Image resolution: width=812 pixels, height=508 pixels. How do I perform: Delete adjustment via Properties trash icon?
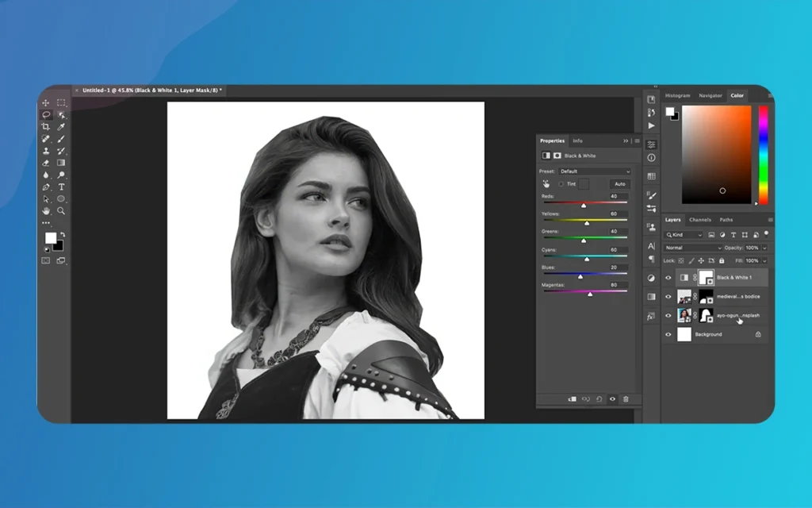(x=626, y=399)
